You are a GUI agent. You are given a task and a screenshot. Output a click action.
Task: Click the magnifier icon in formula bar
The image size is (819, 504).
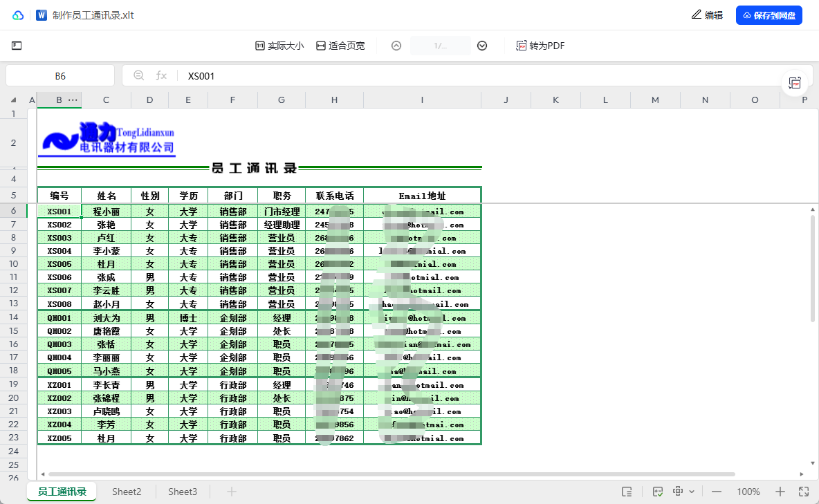(139, 75)
